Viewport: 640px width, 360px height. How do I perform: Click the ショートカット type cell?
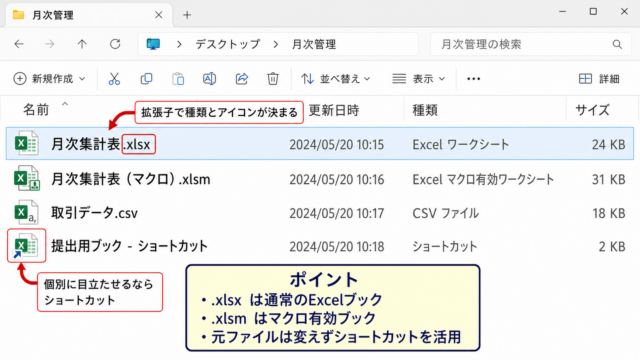pyautogui.click(x=444, y=247)
